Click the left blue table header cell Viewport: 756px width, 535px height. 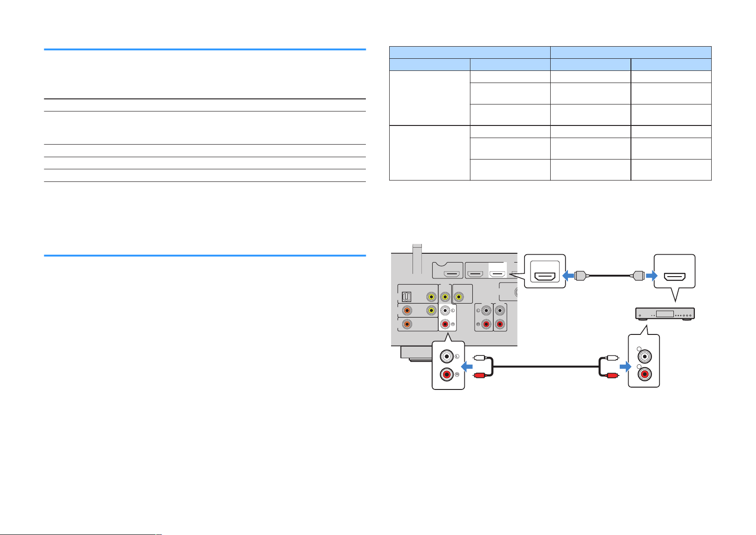coord(470,52)
